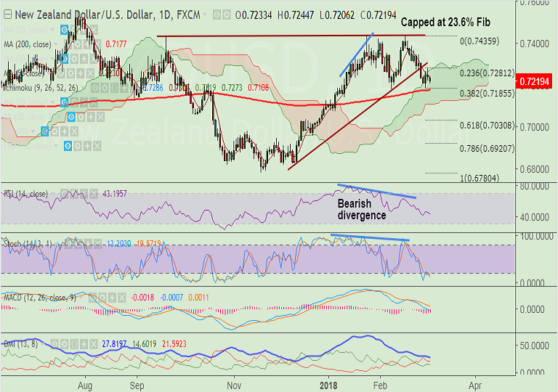Click plus icon on MACD row
The image size is (558, 392).
tap(112, 298)
